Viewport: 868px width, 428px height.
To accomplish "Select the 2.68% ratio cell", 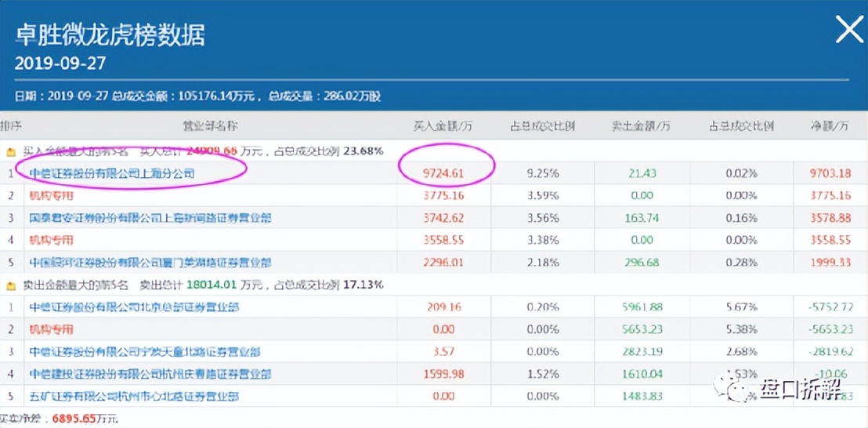I will [740, 352].
